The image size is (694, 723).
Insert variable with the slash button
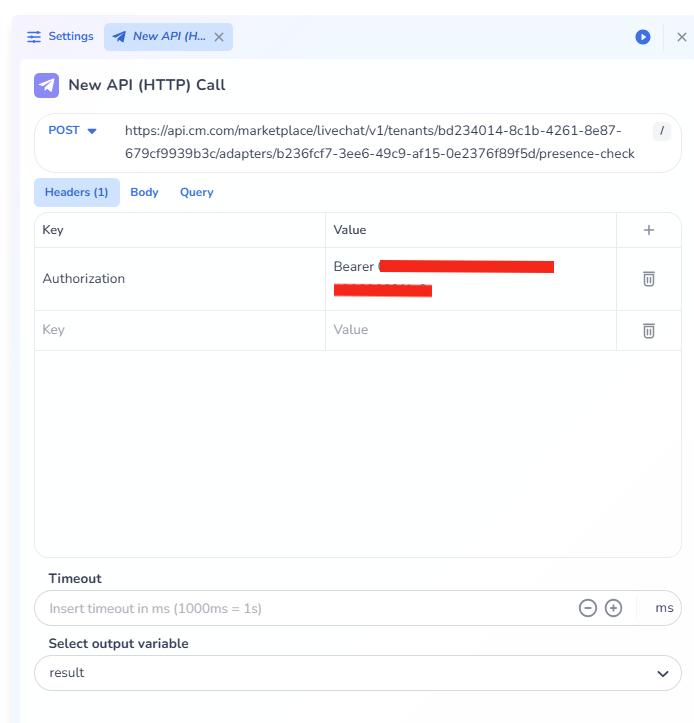click(662, 131)
